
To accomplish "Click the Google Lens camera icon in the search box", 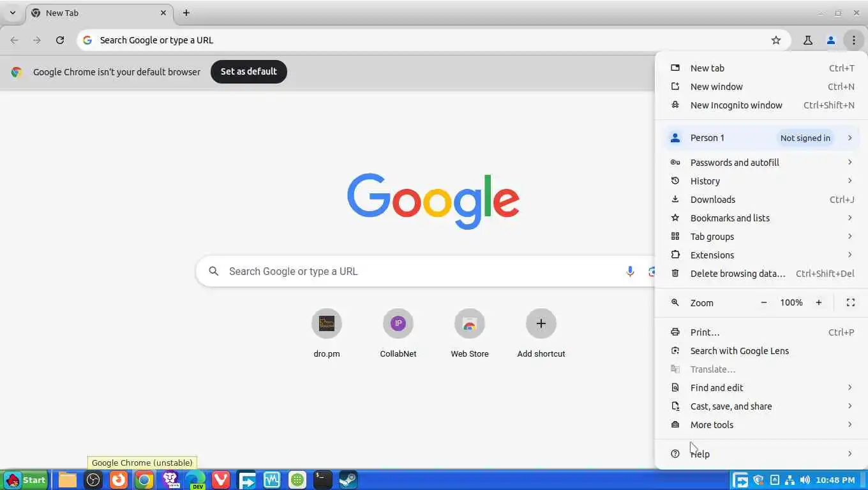I will coord(652,271).
